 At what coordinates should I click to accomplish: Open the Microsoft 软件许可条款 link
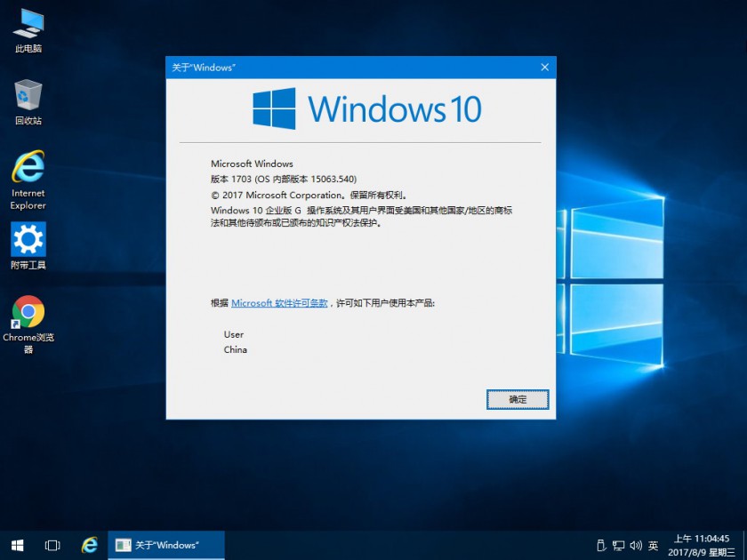pos(279,303)
